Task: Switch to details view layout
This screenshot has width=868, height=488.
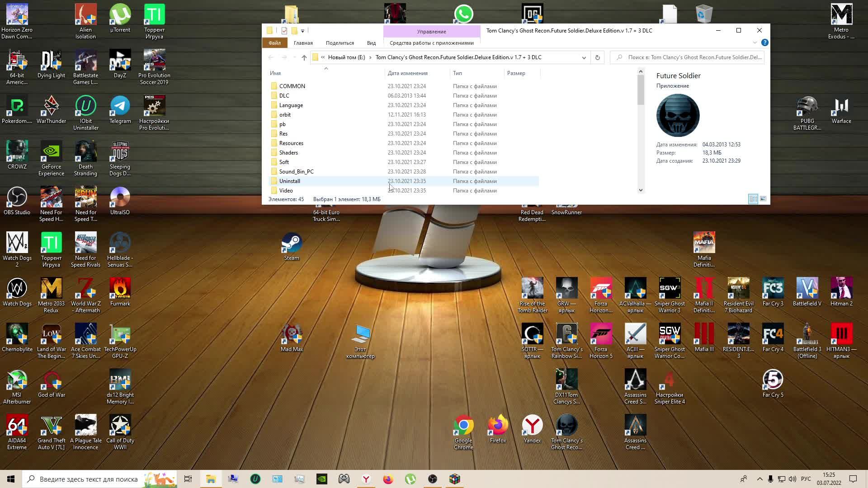Action: (753, 199)
